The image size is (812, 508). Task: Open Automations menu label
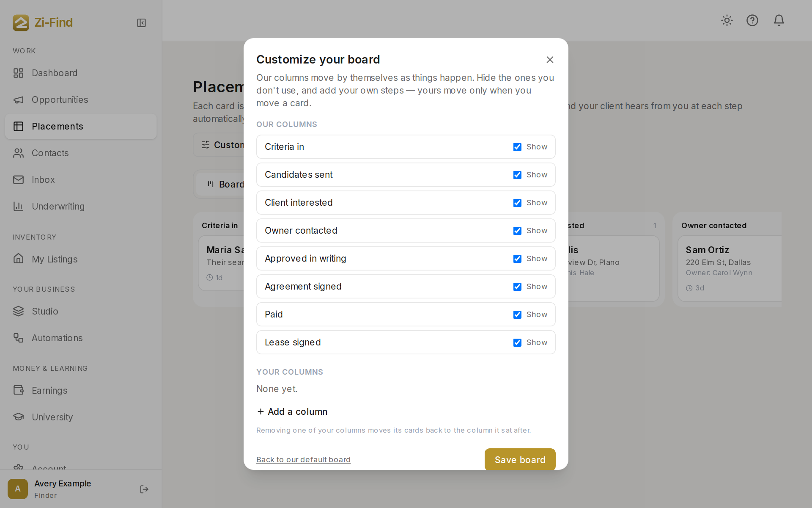pos(57,338)
